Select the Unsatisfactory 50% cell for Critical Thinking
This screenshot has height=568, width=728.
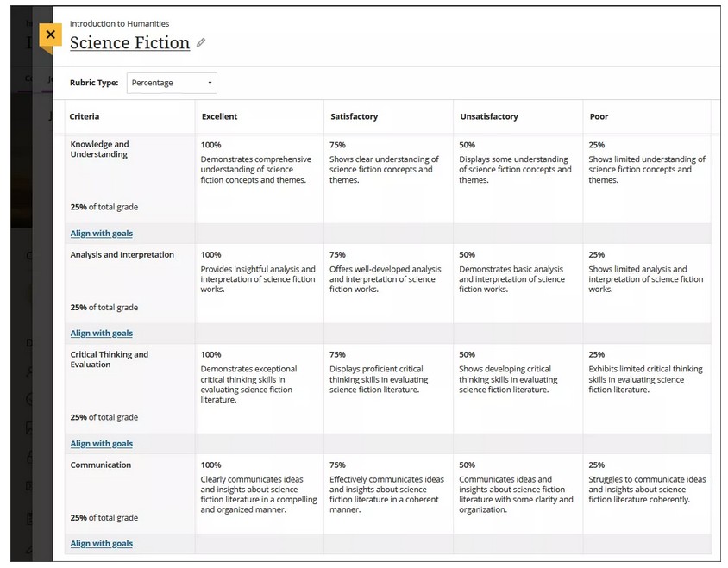516,378
